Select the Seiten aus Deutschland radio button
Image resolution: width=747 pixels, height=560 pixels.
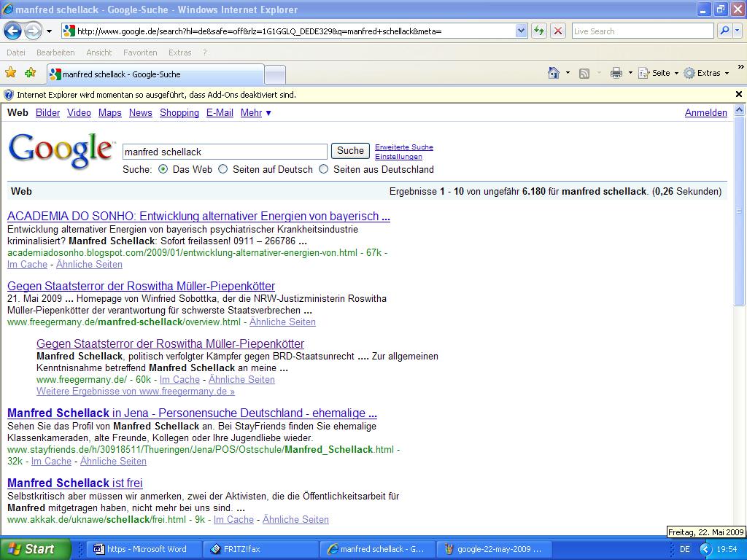pos(323,169)
